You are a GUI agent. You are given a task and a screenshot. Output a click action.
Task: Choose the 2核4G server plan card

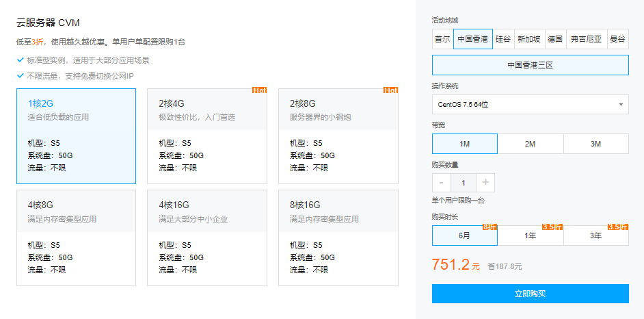point(207,136)
